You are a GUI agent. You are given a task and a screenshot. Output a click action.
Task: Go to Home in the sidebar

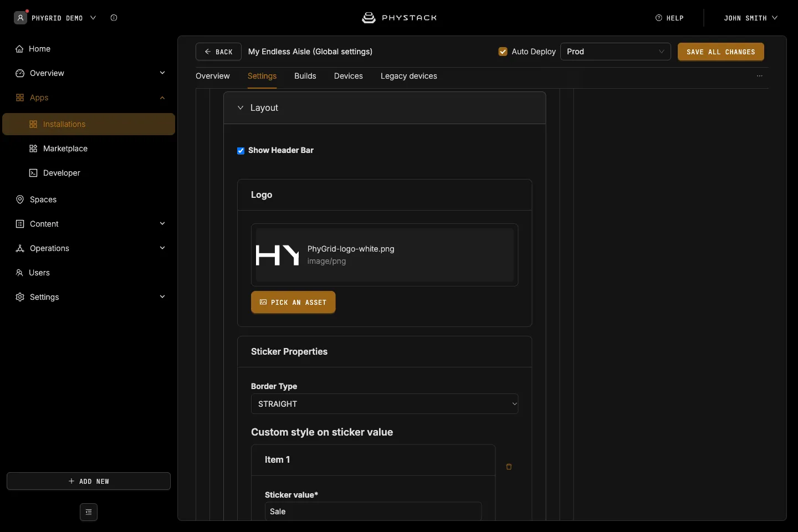coord(89,49)
